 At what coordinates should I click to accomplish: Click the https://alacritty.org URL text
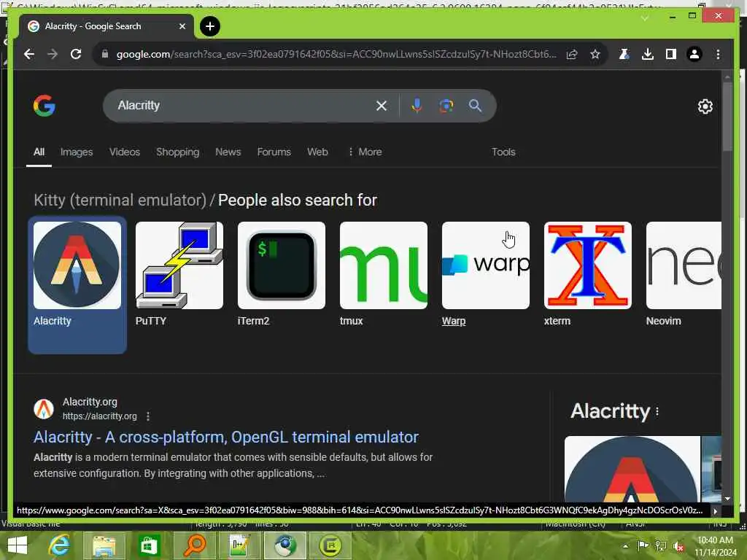pos(99,416)
